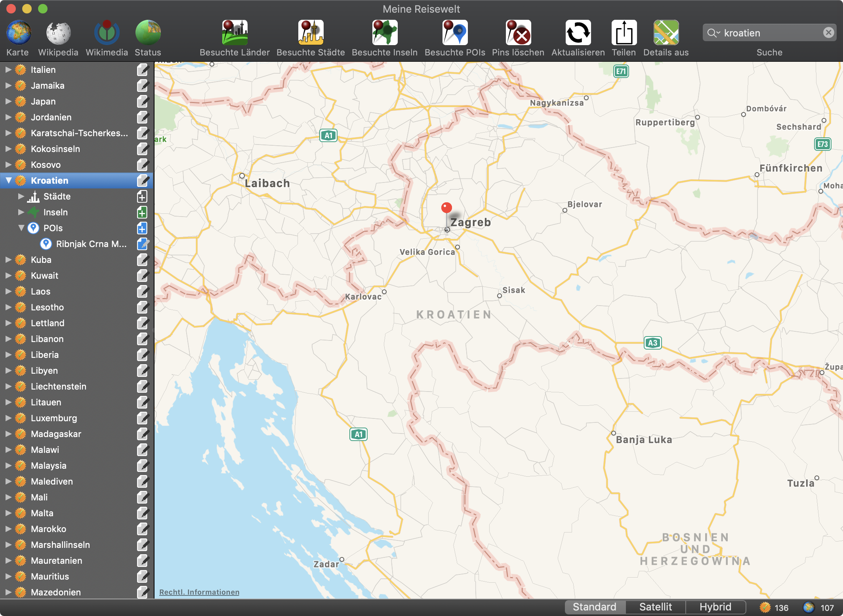The image size is (843, 616).
Task: Add a city with Städte plus icon
Action: click(x=142, y=196)
